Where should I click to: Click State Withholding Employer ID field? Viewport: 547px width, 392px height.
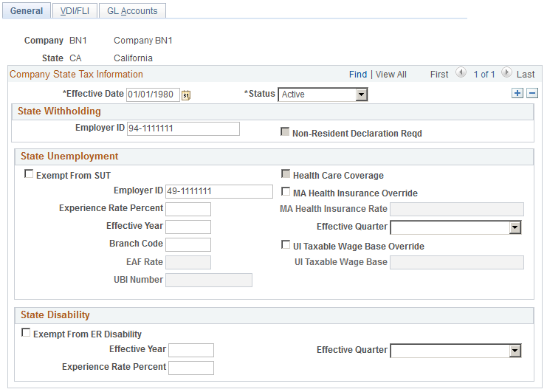point(183,128)
